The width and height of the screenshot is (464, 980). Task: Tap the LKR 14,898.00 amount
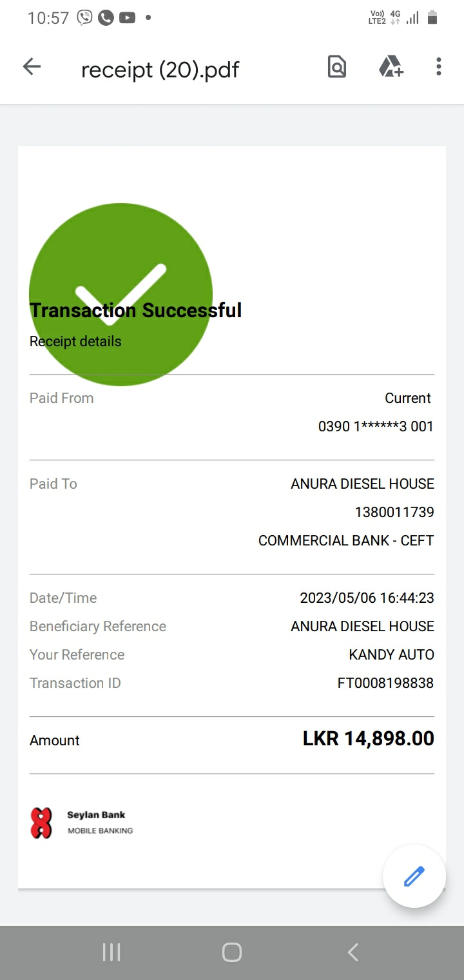click(x=368, y=739)
